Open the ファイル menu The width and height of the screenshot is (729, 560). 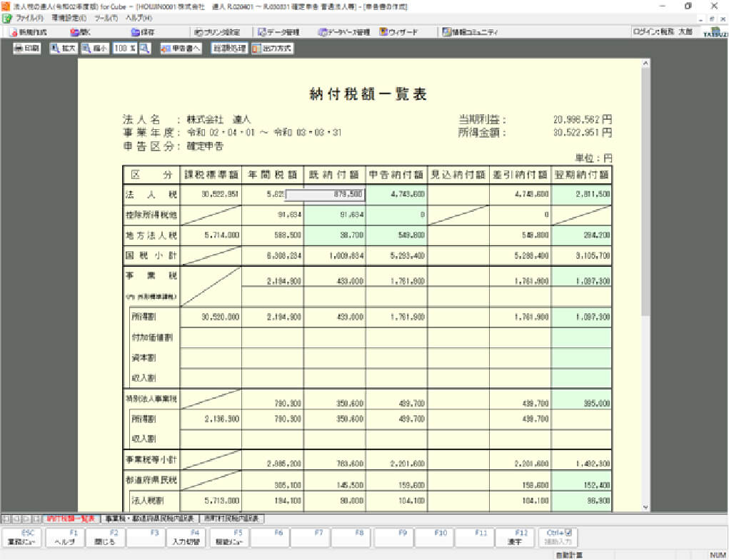point(24,17)
